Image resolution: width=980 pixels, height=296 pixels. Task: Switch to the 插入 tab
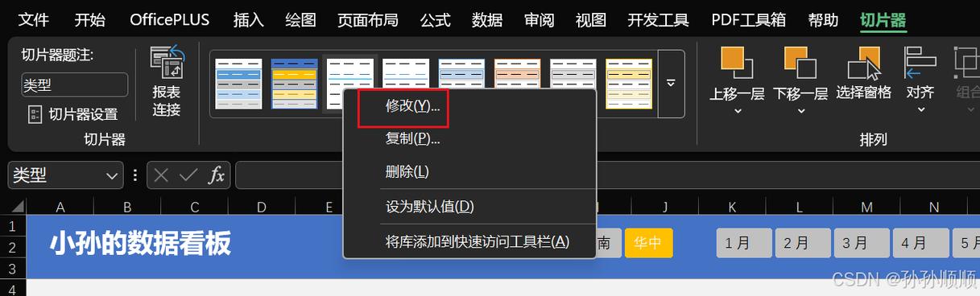pyautogui.click(x=248, y=19)
